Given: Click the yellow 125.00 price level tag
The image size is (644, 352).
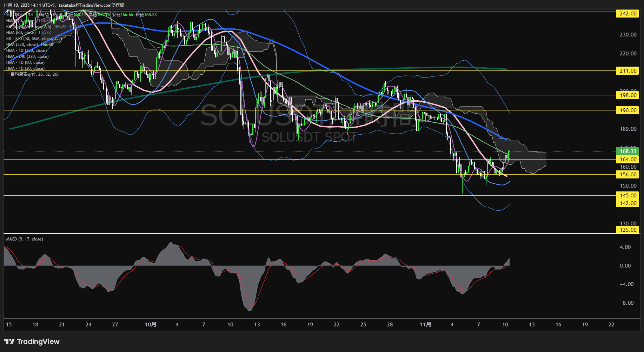Looking at the screenshot, I should coord(628,230).
